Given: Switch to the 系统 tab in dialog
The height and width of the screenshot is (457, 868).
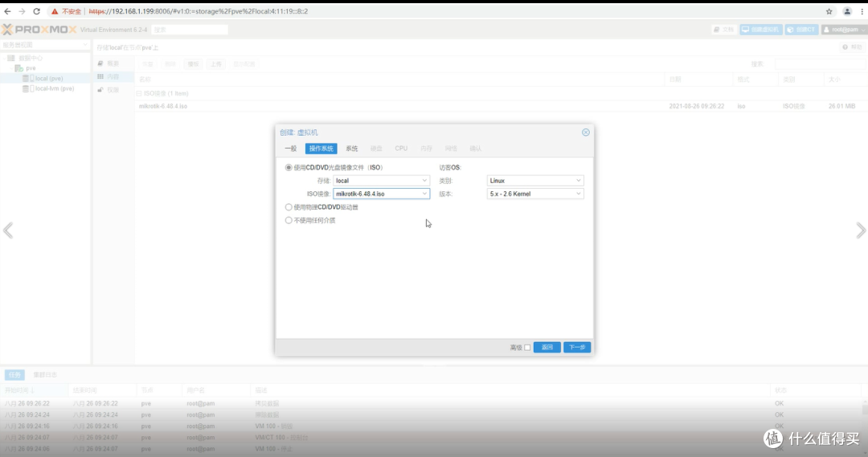Looking at the screenshot, I should [351, 149].
